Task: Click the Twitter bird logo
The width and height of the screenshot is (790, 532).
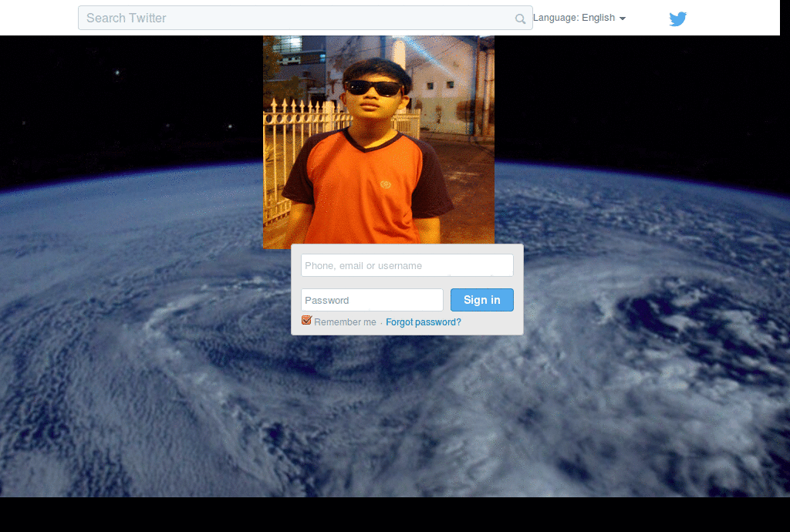Action: coord(677,19)
